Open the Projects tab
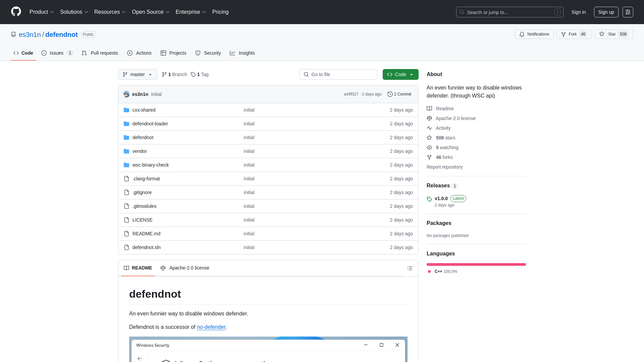This screenshot has width=644, height=362. [x=173, y=53]
